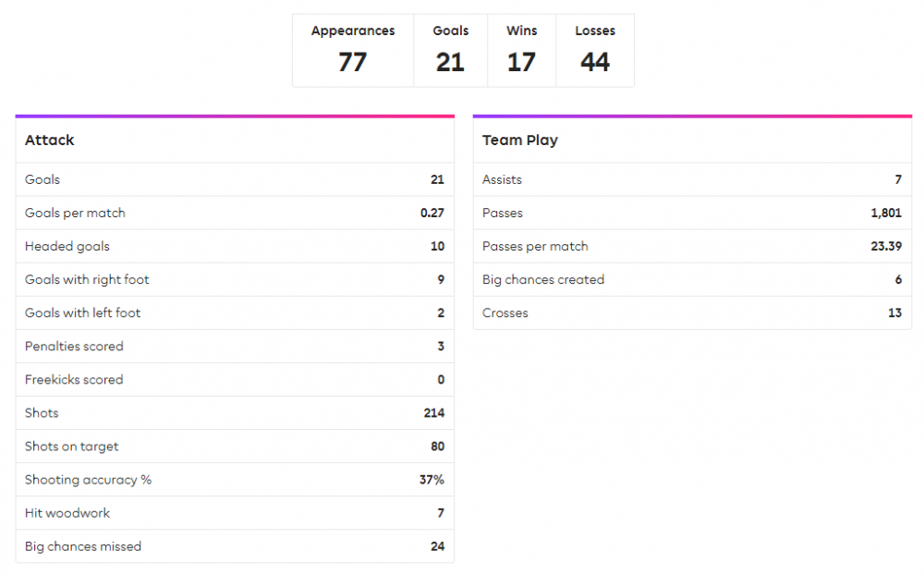Select the Shots on target row
The width and height of the screenshot is (924, 575).
click(x=235, y=447)
